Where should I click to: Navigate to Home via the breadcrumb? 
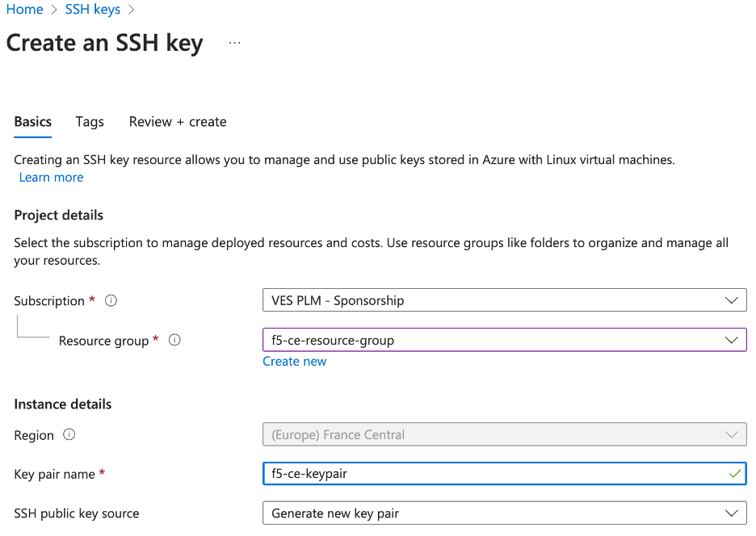click(x=24, y=10)
